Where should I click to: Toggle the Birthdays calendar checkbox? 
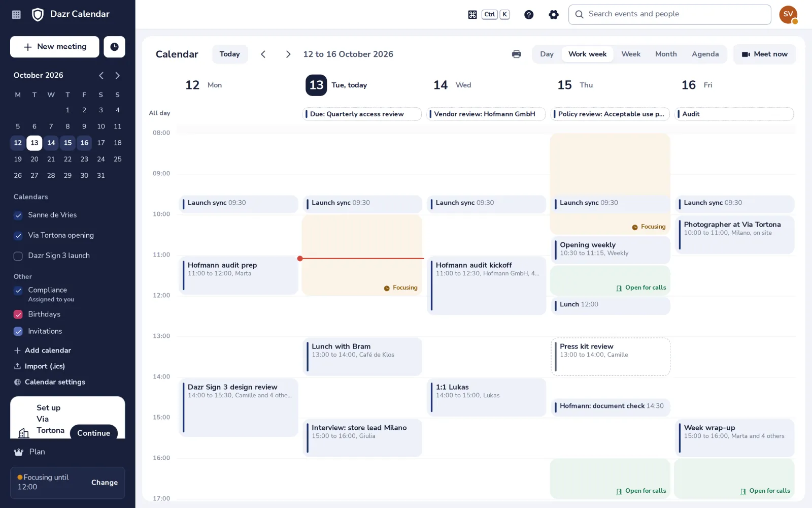[x=18, y=314]
